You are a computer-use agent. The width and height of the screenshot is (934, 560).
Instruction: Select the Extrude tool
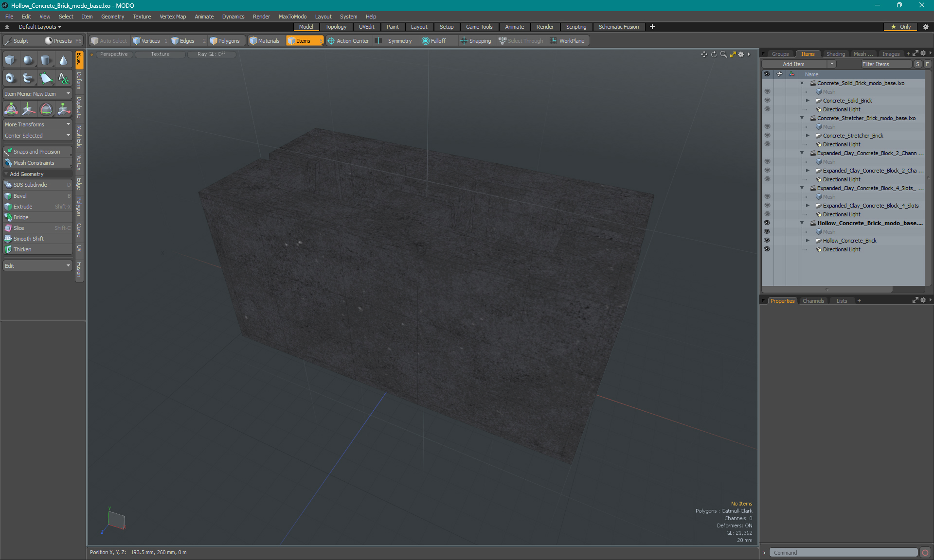coord(22,206)
